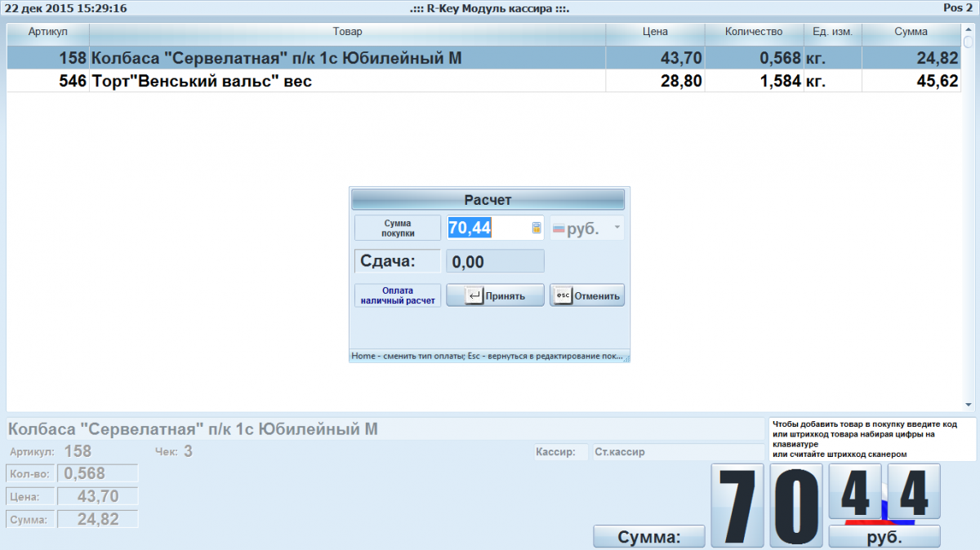Image resolution: width=980 pixels, height=550 pixels.
Task: Open the руб. currency dropdown arrow
Action: coord(617,228)
